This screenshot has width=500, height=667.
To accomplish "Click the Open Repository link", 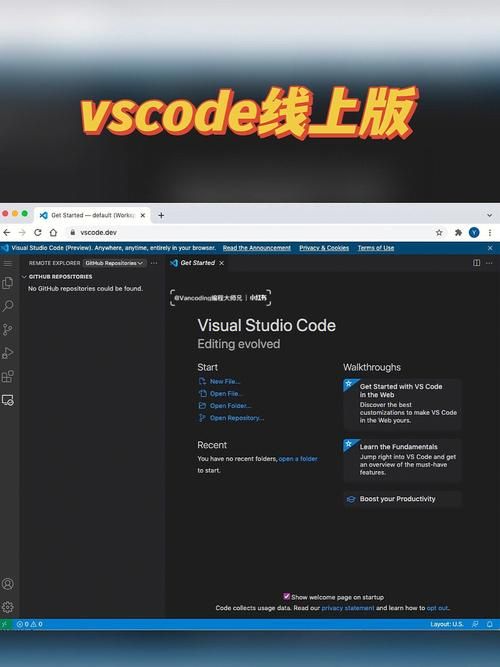I will point(237,418).
